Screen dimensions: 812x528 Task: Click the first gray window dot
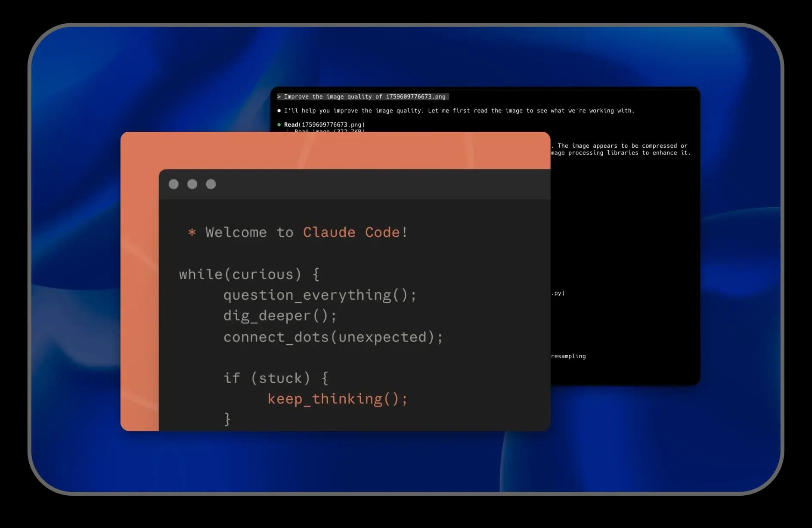point(174,184)
